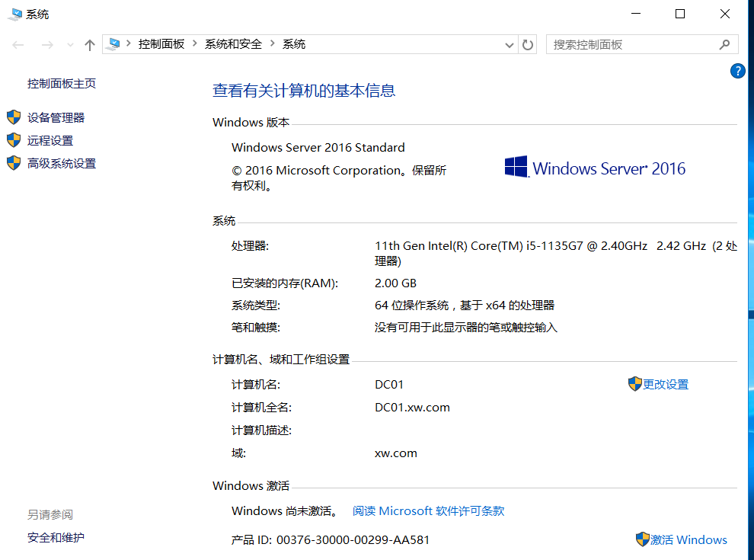754x560 pixels.
Task: Click 更改设置 to change computer name
Action: 666,385
